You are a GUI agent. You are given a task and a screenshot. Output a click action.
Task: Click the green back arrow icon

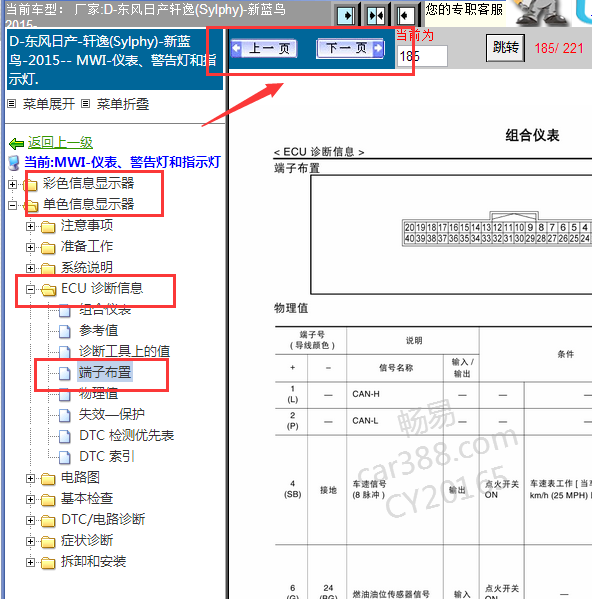coord(16,144)
